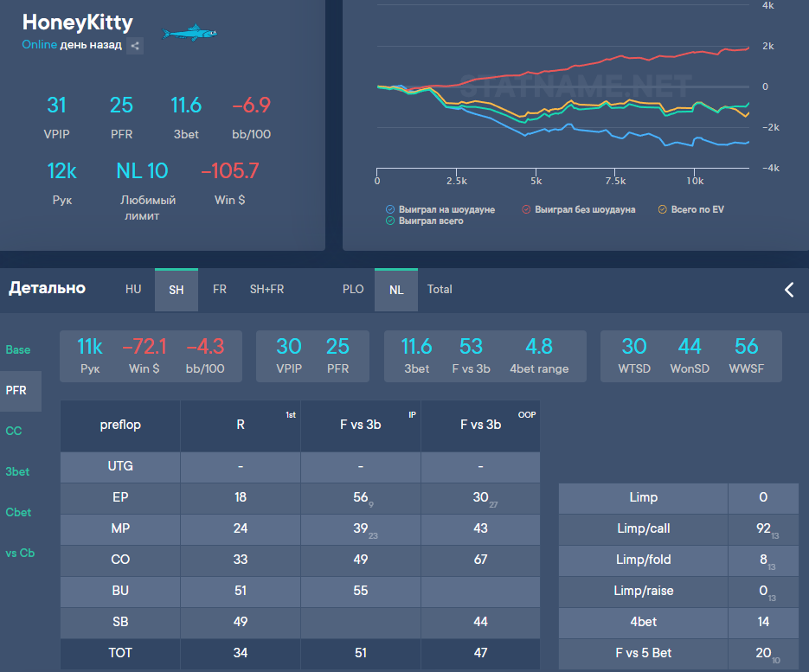
Task: Toggle the Выиграл на шоудауне legend checkbox
Action: [390, 209]
